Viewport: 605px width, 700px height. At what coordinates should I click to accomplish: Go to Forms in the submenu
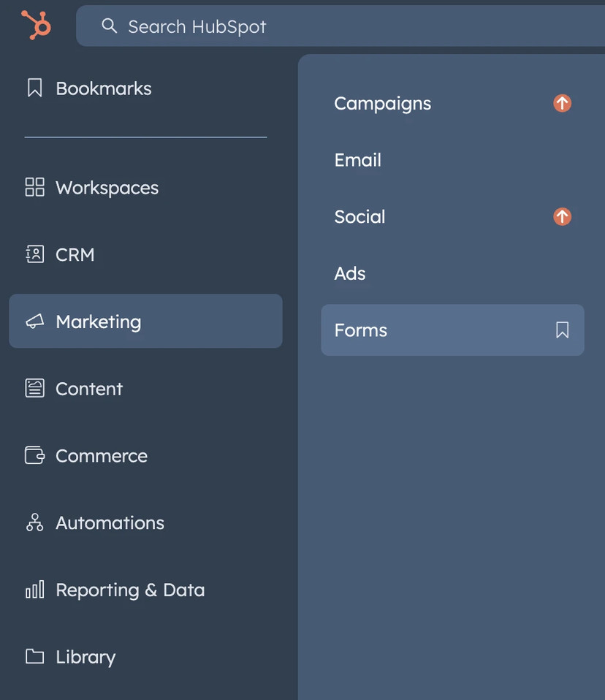point(360,329)
